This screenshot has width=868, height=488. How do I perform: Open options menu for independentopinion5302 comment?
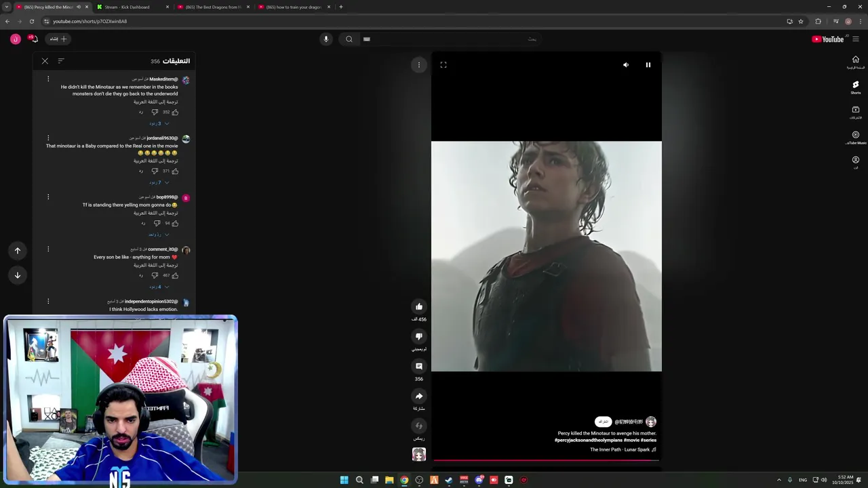coord(48,302)
